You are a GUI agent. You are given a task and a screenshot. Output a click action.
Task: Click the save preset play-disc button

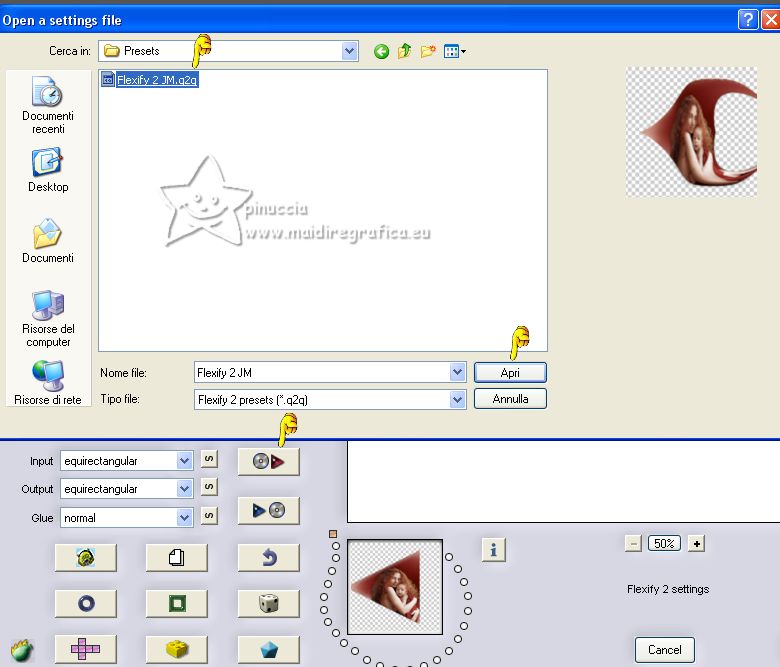coord(269,510)
